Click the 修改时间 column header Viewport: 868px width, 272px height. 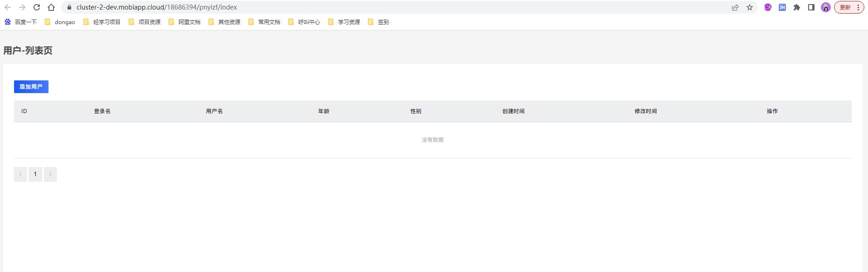(645, 111)
